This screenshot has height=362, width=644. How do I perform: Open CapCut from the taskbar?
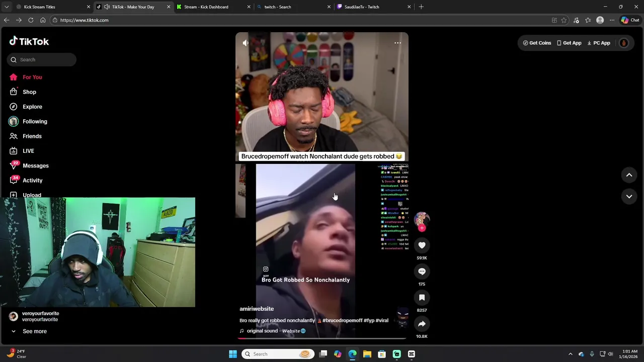coord(411,354)
